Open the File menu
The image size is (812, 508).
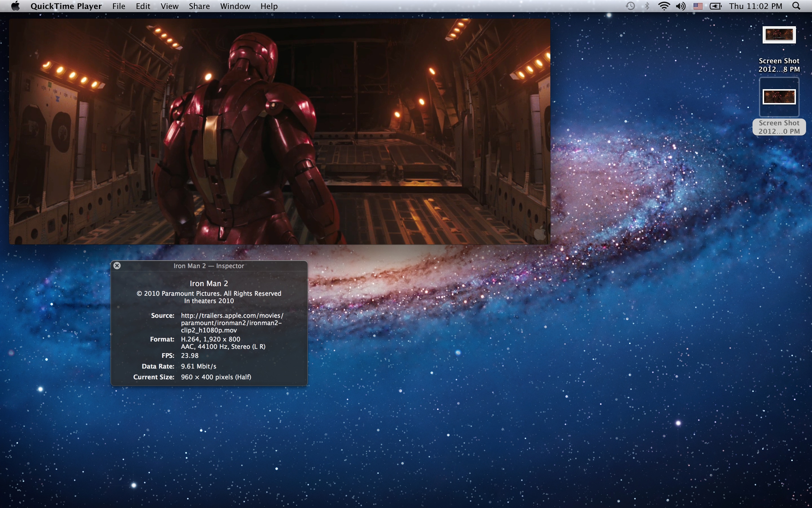pos(119,6)
